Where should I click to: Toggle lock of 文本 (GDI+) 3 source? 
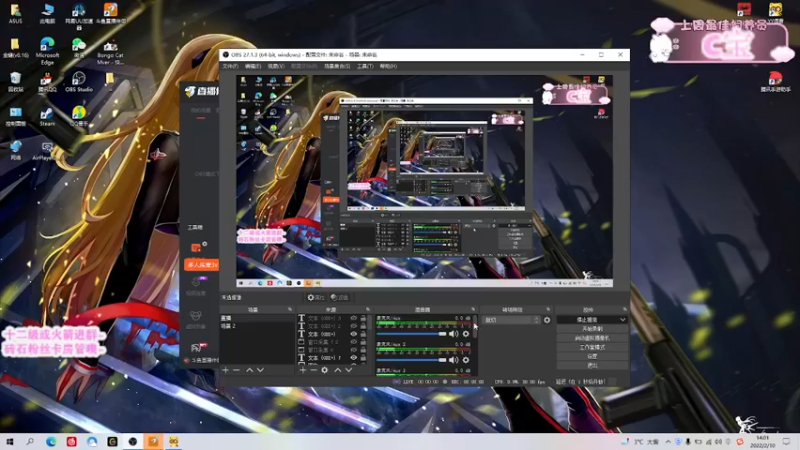(363, 318)
